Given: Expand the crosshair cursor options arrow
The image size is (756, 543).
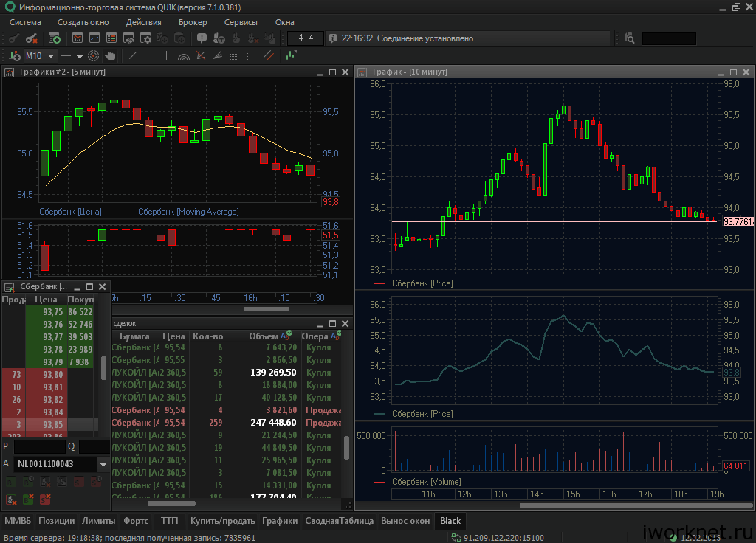Looking at the screenshot, I should [80, 56].
